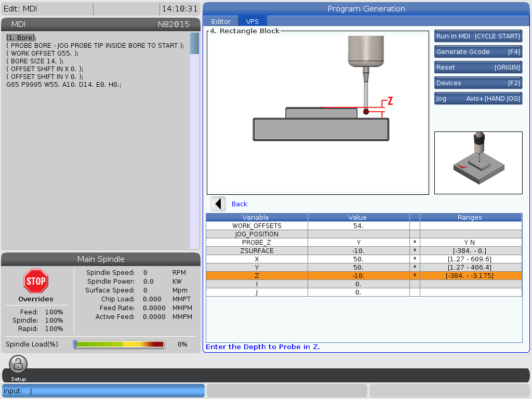Select the Y variable row value 50.
The image size is (532, 399).
pyautogui.click(x=358, y=268)
